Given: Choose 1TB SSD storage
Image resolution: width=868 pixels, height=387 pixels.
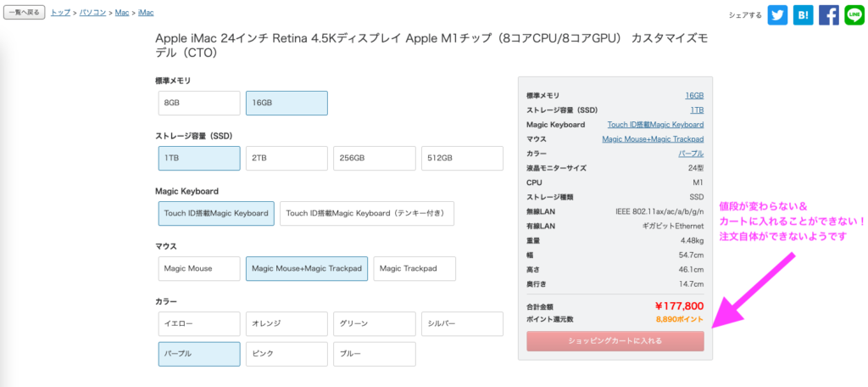Looking at the screenshot, I should tap(199, 158).
